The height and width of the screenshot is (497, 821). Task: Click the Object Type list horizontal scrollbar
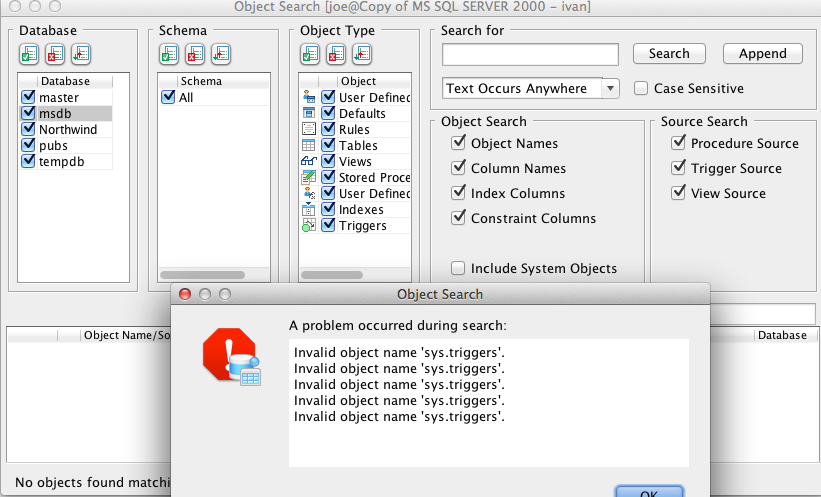(332, 275)
